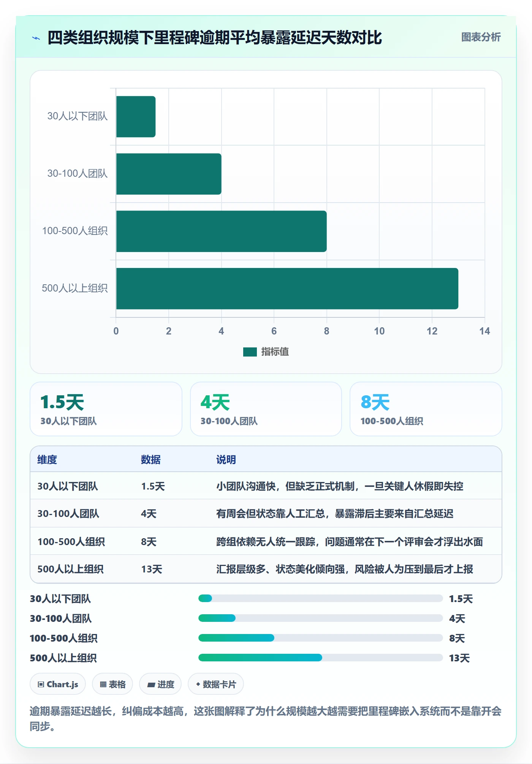Select table cell 100-500人组织
This screenshot has width=532, height=764.
point(71,542)
